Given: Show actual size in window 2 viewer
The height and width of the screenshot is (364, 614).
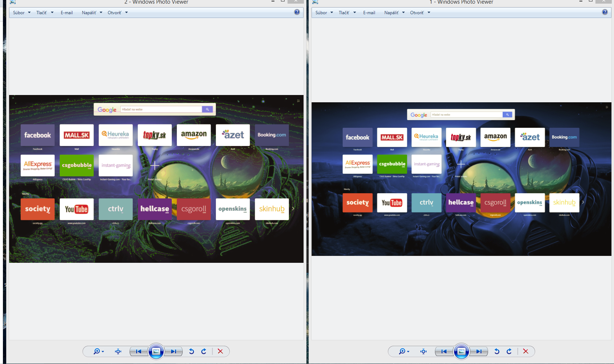Looking at the screenshot, I should [x=118, y=351].
